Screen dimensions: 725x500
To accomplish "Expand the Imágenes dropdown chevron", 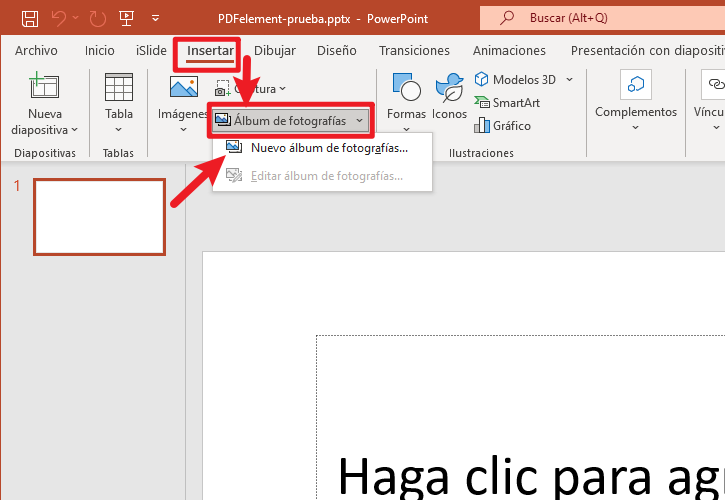I will 184,130.
